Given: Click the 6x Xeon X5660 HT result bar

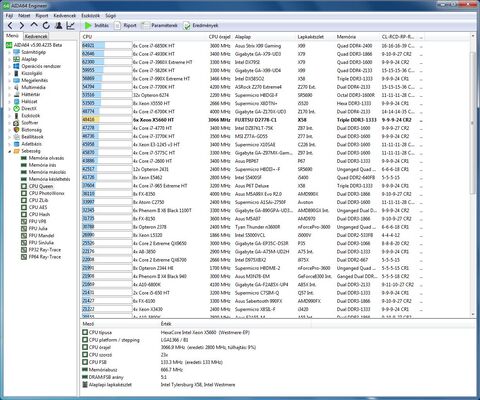Looking at the screenshot, I should coord(107,120).
